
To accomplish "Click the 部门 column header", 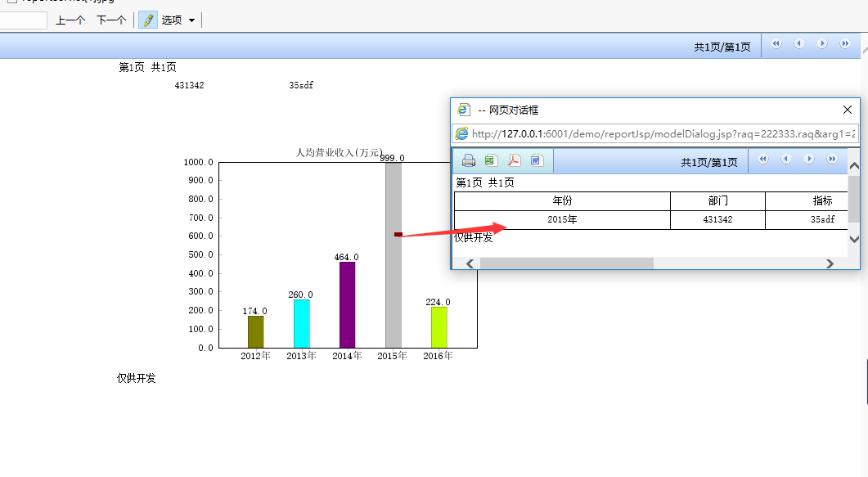I will pos(718,201).
